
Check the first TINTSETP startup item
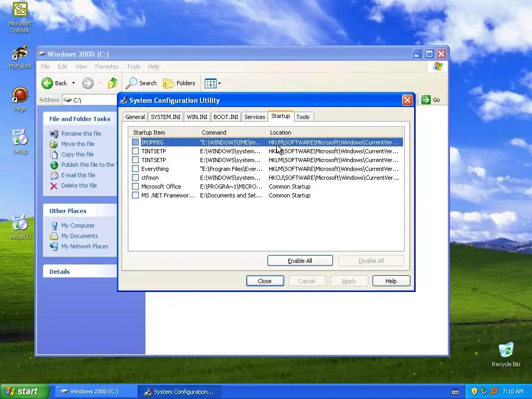click(x=136, y=151)
